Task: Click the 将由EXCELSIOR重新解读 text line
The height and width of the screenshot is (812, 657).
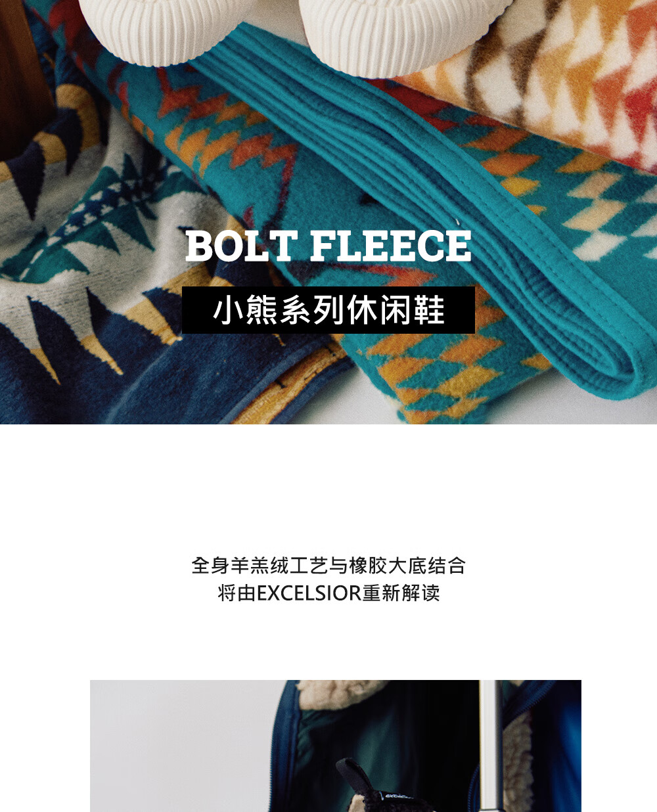Action: tap(328, 593)
